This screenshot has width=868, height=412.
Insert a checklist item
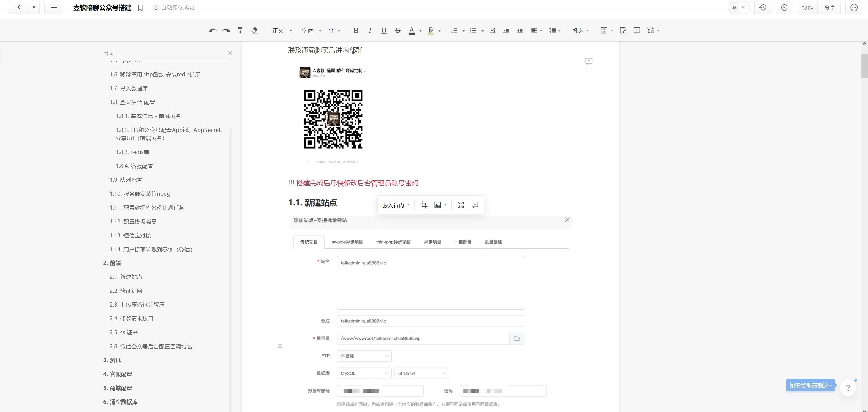point(492,31)
